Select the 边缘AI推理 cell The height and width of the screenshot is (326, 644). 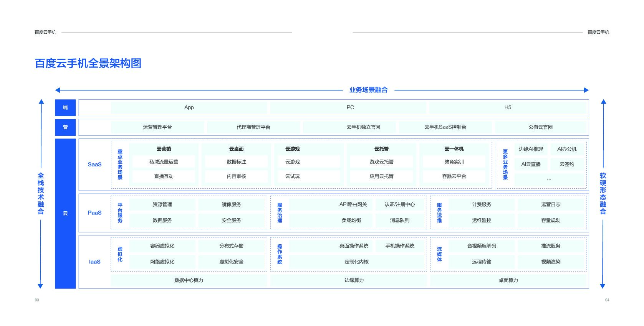pos(531,149)
